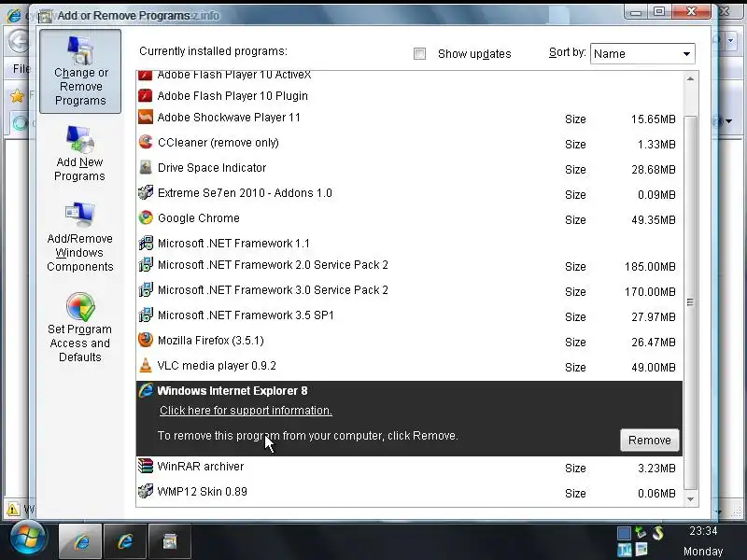Select the .NET Framework 2.0 Service Pack 2 icon

[146, 264]
